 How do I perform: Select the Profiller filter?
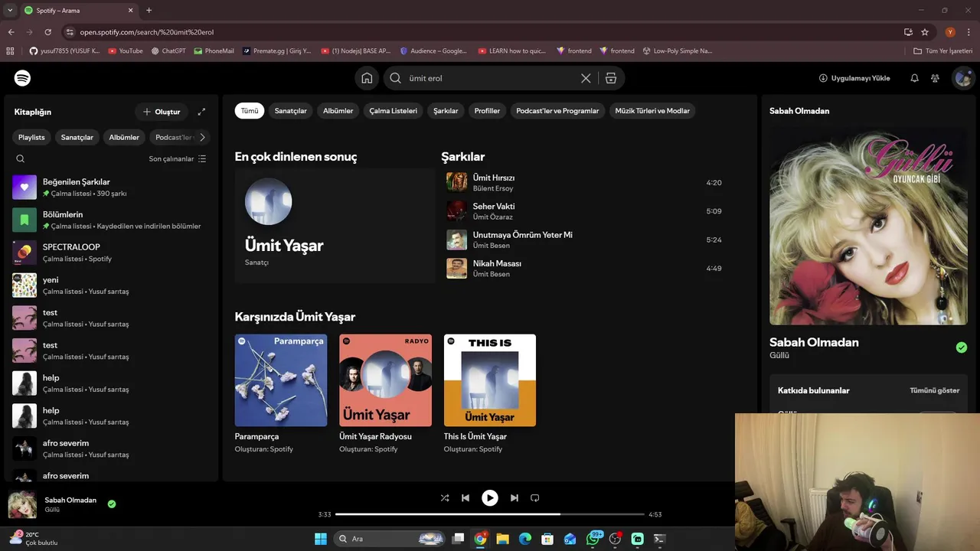(x=487, y=111)
